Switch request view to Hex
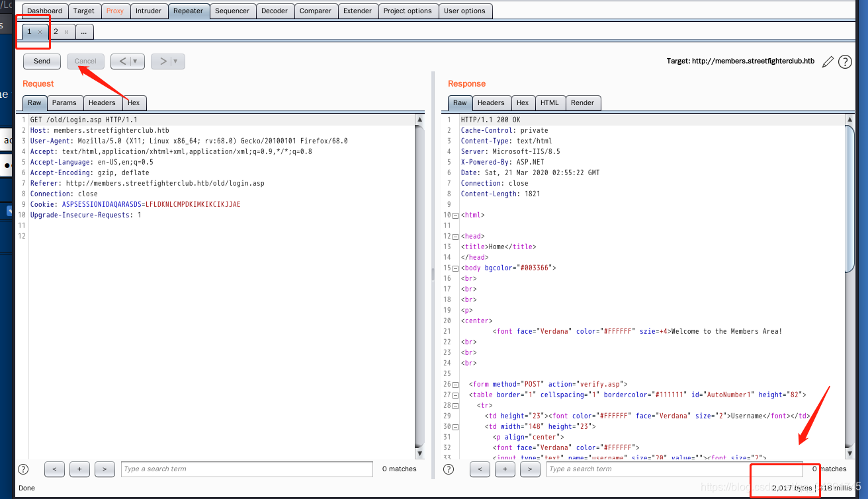This screenshot has height=499, width=868. tap(134, 102)
